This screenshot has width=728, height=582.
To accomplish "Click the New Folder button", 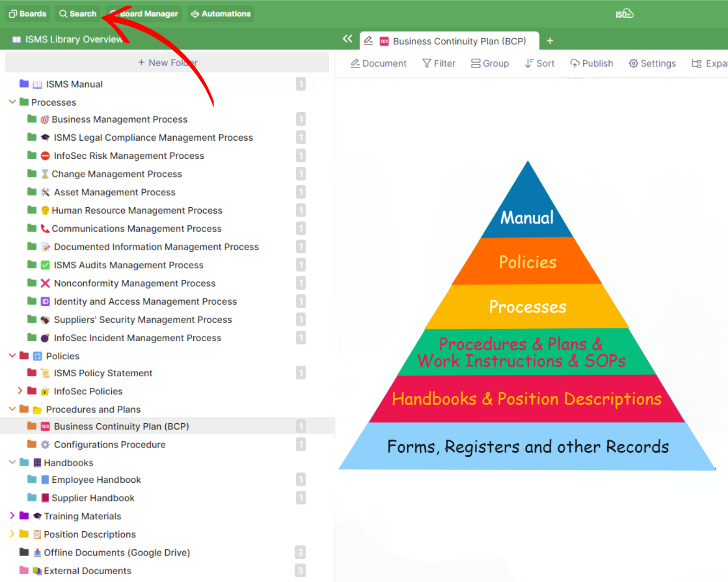I will click(x=167, y=62).
